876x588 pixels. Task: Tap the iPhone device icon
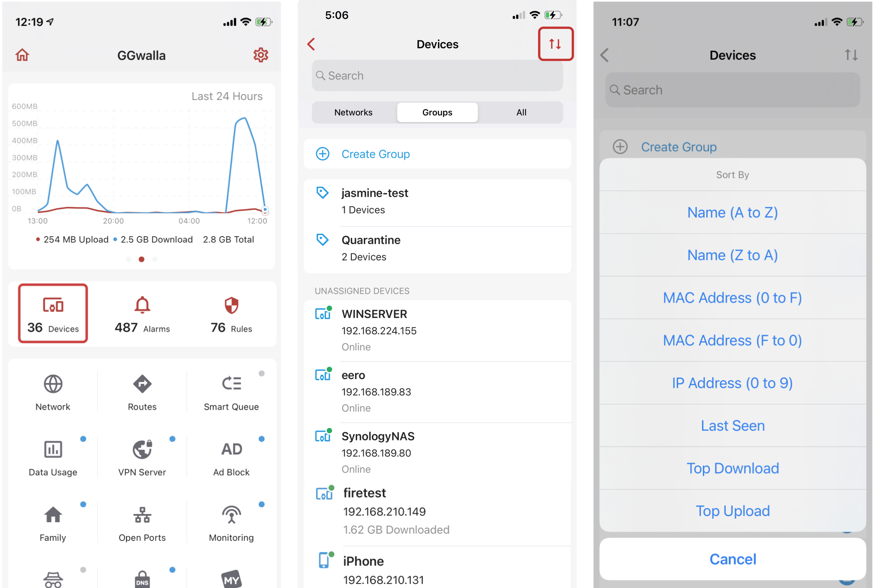coord(325,560)
